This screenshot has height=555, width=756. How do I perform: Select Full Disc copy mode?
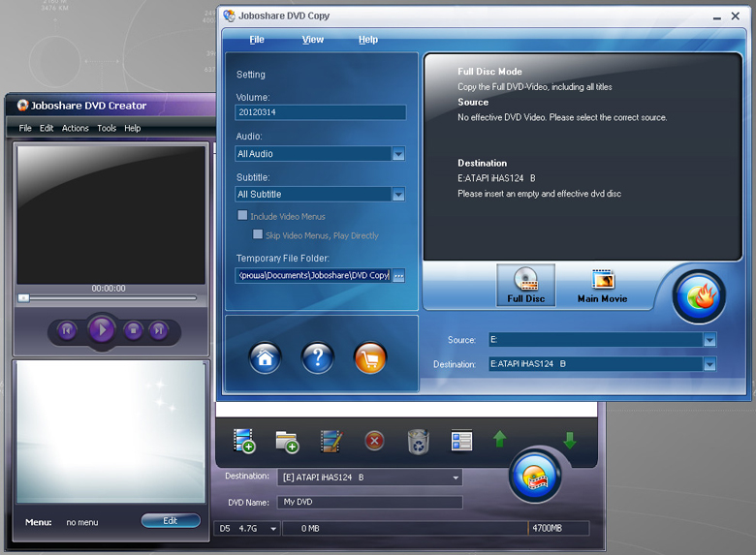526,285
